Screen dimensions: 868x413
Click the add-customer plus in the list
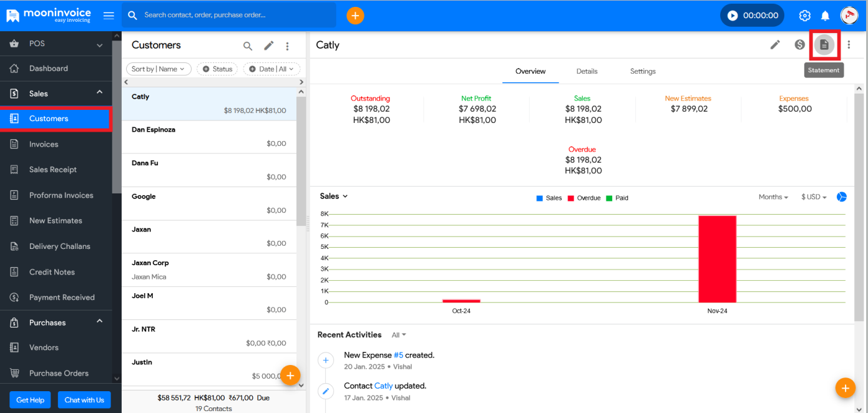click(x=290, y=375)
